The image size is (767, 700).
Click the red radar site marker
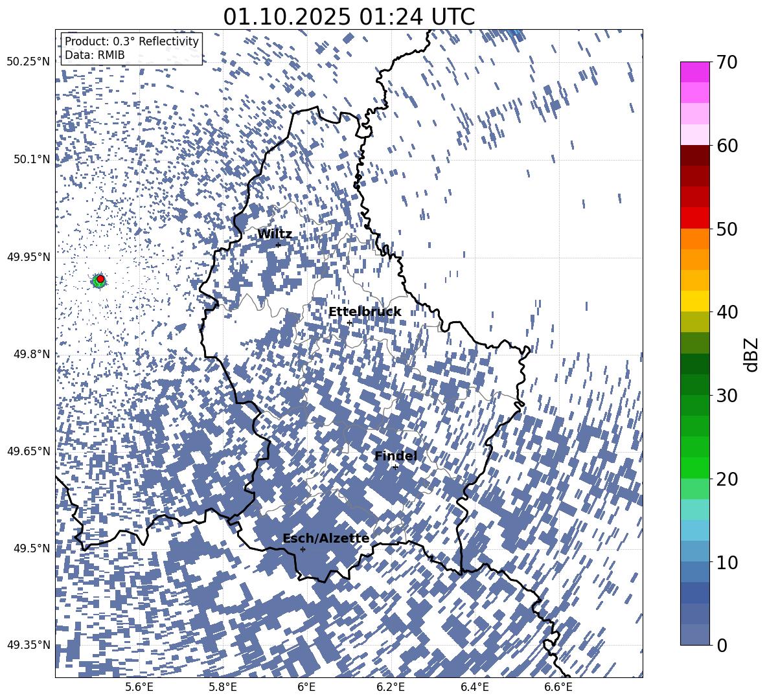[x=100, y=278]
